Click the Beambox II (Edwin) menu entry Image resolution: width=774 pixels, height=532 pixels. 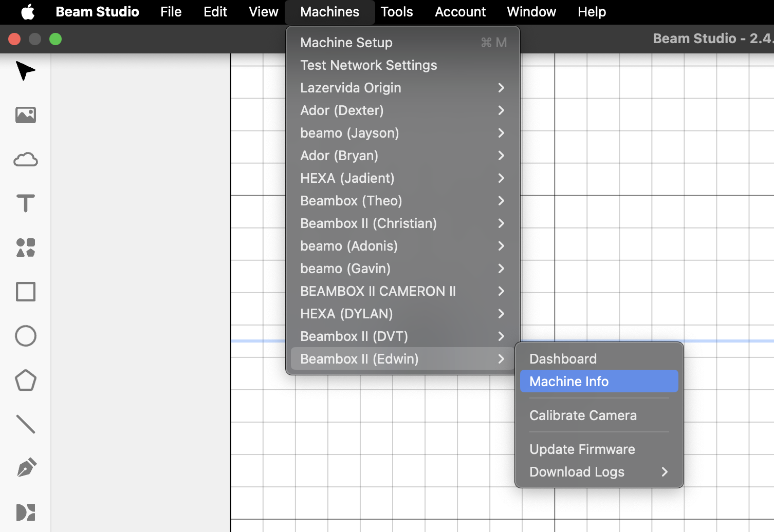(x=403, y=359)
